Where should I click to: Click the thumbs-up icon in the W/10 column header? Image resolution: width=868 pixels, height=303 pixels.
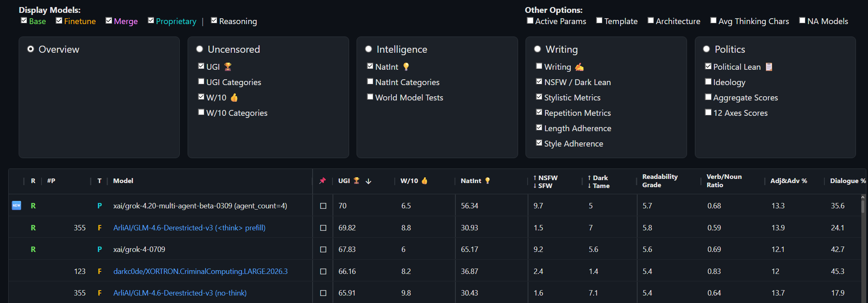424,181
